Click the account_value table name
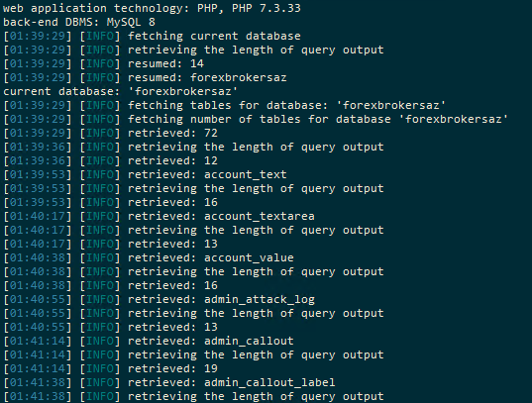Screen dimensions: 532x403 point(249,257)
